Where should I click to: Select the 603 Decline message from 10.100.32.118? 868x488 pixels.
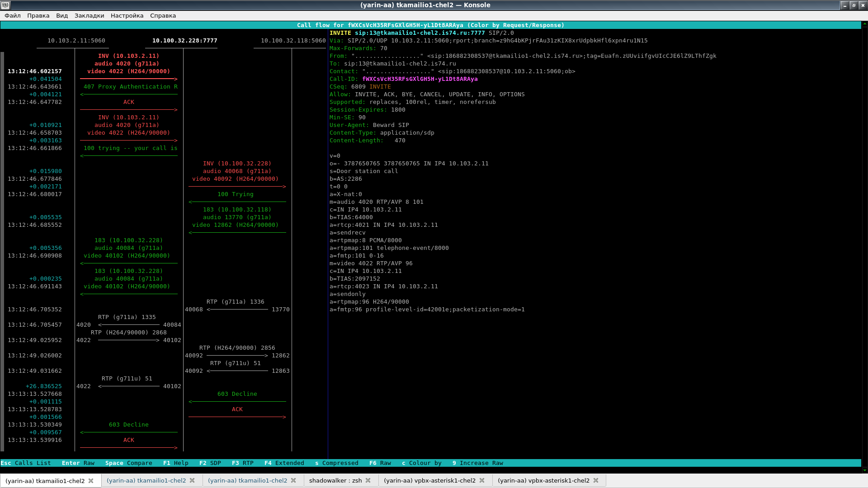click(x=237, y=394)
